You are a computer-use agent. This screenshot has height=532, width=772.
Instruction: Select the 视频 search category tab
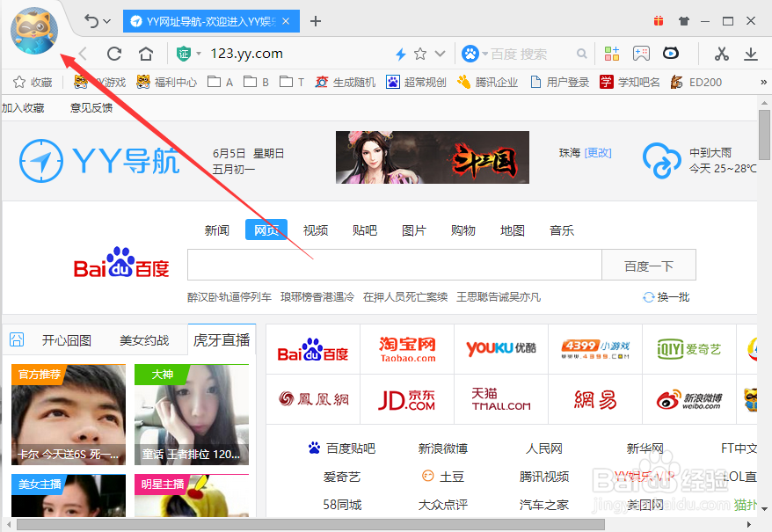[x=315, y=230]
